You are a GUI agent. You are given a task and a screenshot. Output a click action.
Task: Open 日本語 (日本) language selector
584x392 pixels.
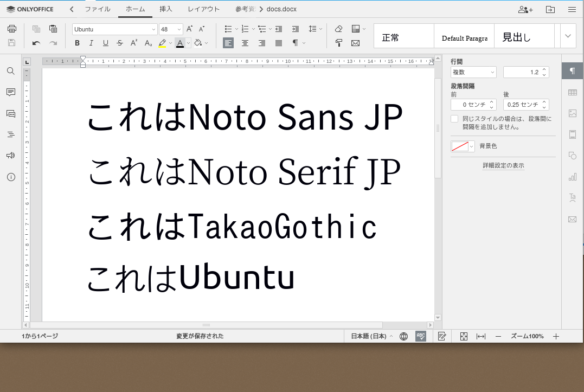pyautogui.click(x=371, y=336)
